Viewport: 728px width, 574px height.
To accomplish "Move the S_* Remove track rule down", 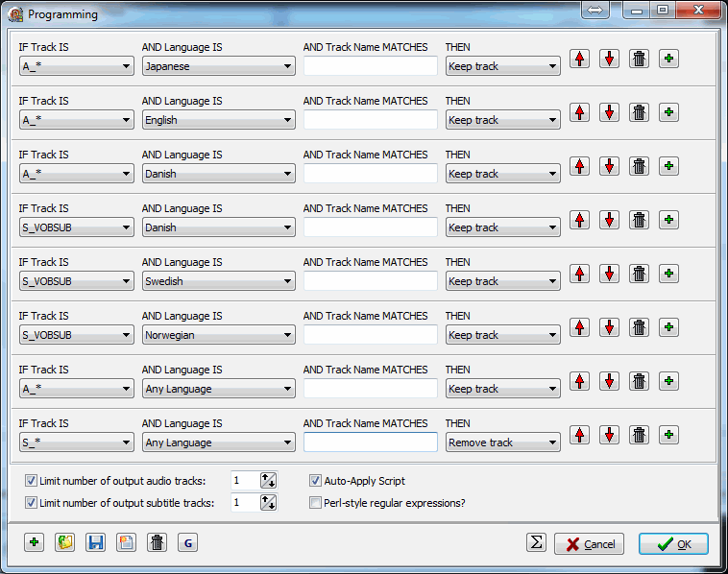I will (609, 435).
